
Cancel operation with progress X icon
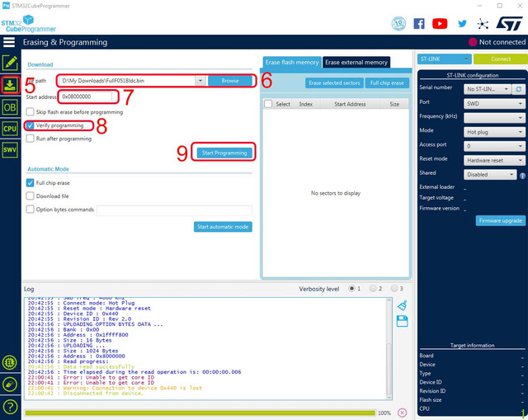pyautogui.click(x=402, y=413)
